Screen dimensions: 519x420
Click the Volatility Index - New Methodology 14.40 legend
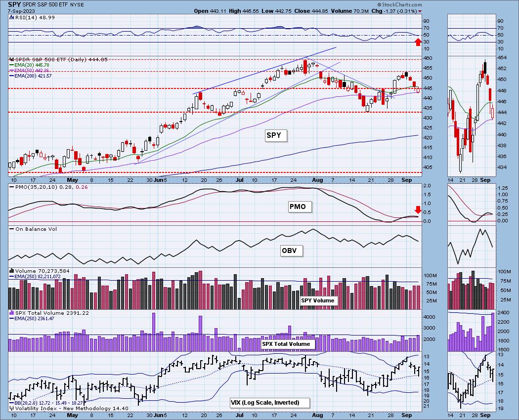tap(72, 409)
